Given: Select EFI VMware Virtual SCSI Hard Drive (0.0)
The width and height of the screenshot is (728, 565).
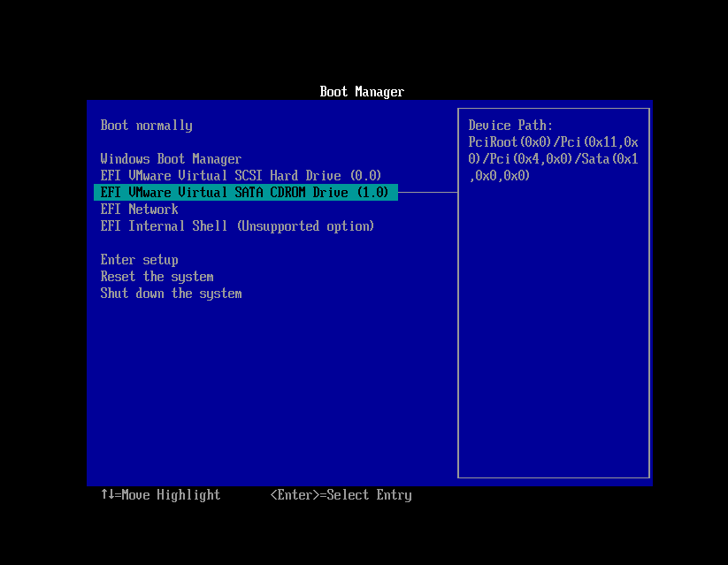Looking at the screenshot, I should (241, 175).
